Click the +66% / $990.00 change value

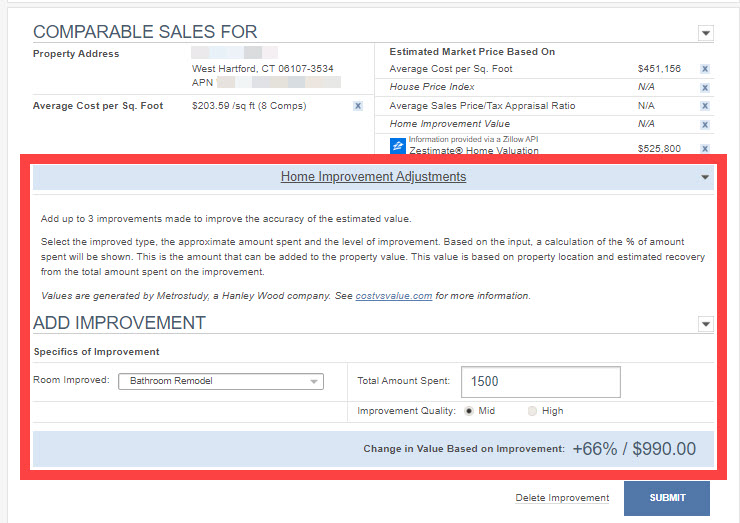pyautogui.click(x=634, y=449)
